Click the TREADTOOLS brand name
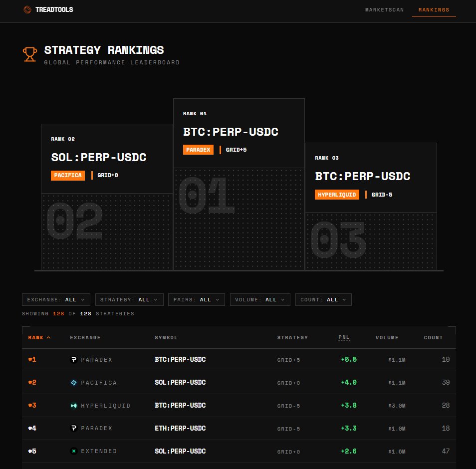476x469 pixels. click(54, 9)
